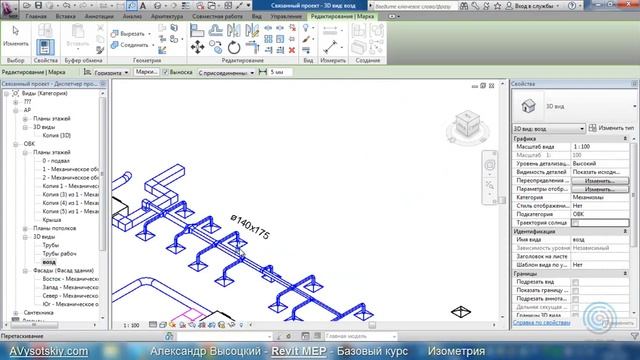Image resolution: width=640 pixels, height=360 pixels.
Task: Open the Соединить dropdown arrow
Action: pos(153,45)
